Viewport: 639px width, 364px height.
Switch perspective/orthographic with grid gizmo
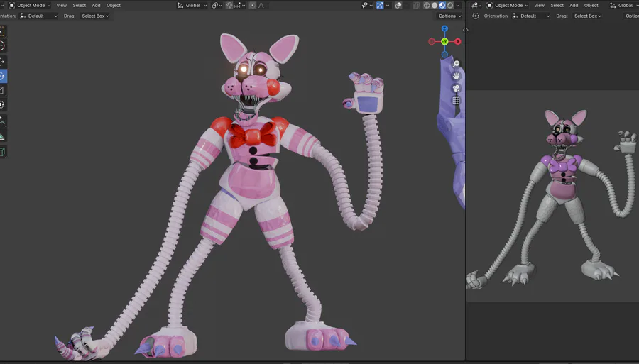(x=457, y=100)
